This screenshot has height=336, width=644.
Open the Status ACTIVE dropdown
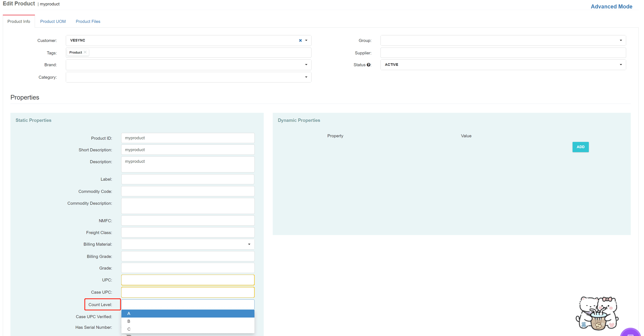point(503,65)
